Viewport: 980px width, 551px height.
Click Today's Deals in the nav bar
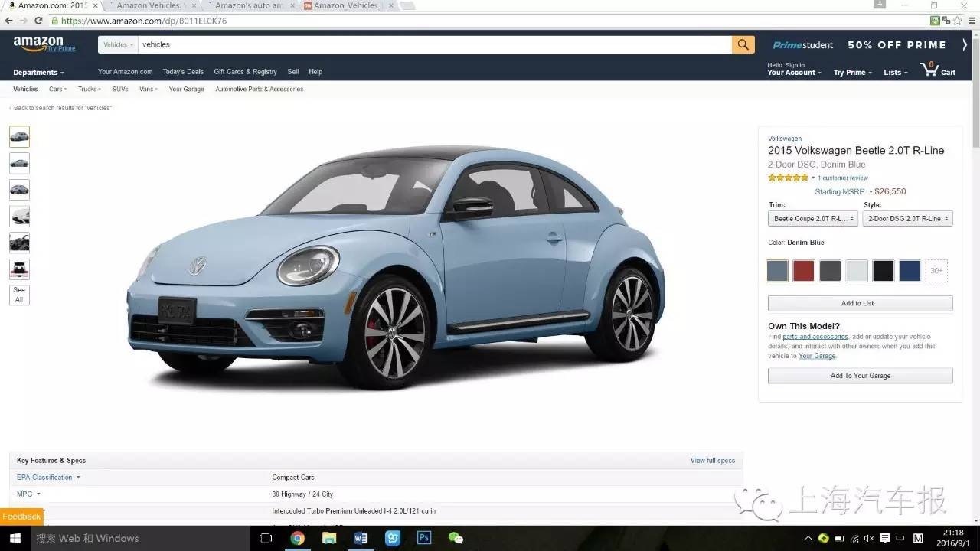183,72
